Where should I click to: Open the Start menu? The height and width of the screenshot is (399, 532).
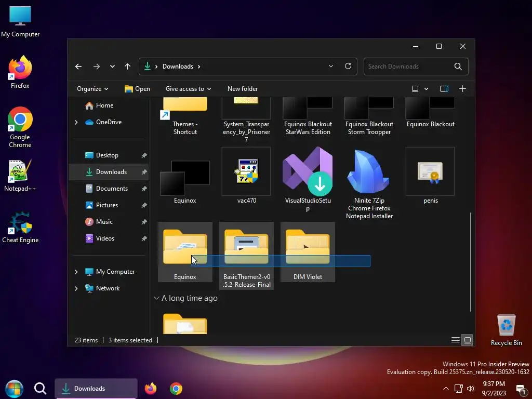tap(14, 389)
